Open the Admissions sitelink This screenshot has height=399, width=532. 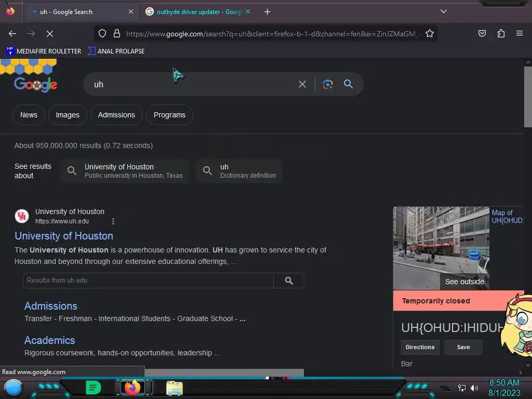tap(51, 306)
